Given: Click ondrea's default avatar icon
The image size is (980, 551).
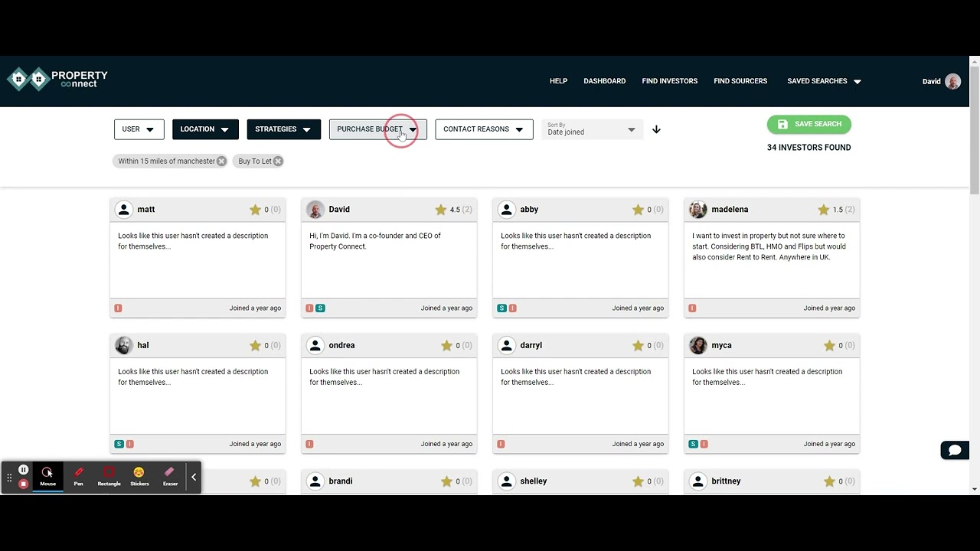Looking at the screenshot, I should (315, 345).
